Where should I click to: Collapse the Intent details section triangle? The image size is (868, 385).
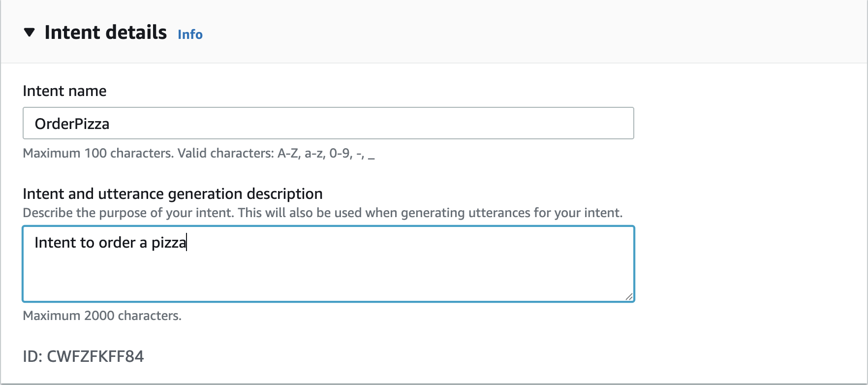(30, 32)
